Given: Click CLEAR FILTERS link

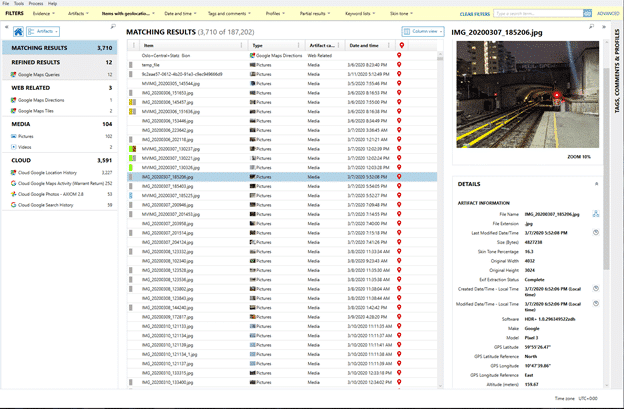Looking at the screenshot, I should 475,14.
